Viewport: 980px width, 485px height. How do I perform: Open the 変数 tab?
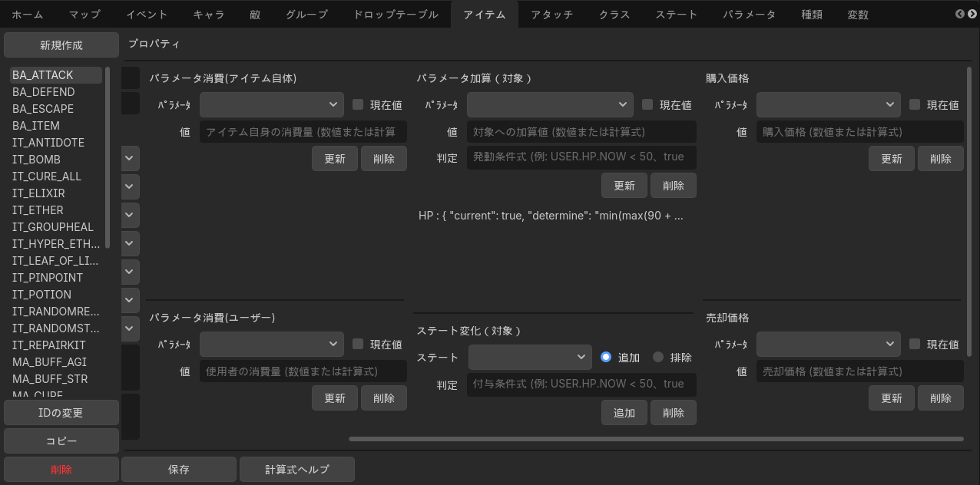pyautogui.click(x=858, y=15)
